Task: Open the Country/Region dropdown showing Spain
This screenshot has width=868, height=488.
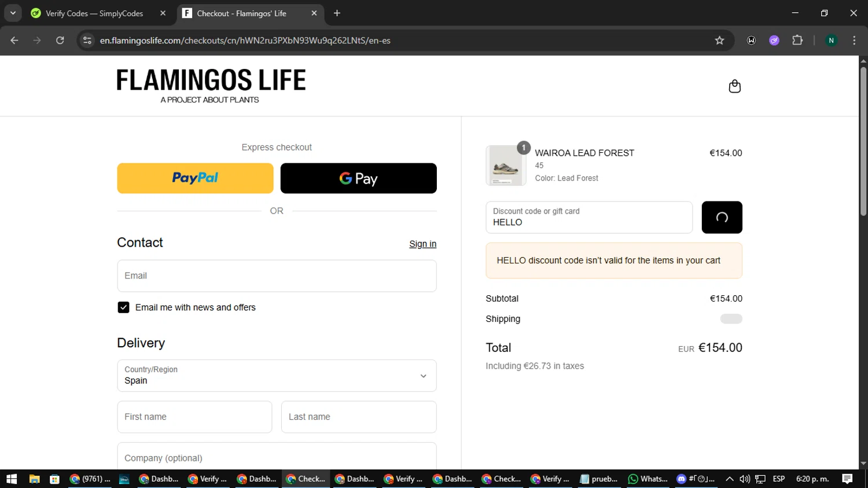Action: click(x=277, y=376)
